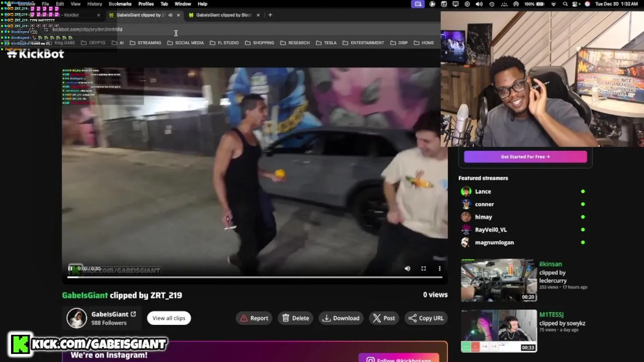Screen dimensions: 644x362
Task: Open Spotlight search in menu bar
Action: coord(565,4)
